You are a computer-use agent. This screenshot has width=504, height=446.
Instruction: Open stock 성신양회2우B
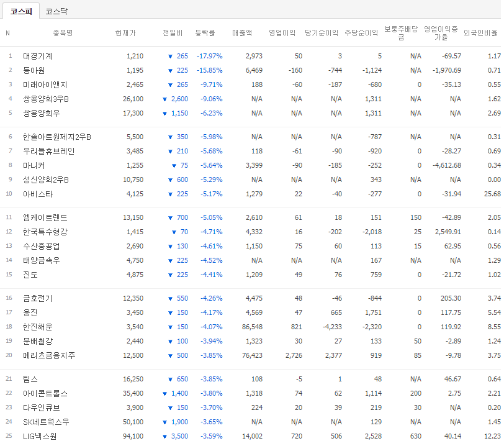(x=46, y=180)
